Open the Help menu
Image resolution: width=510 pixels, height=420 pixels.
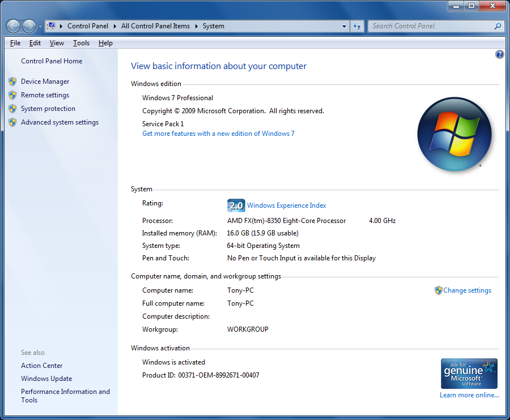[106, 43]
